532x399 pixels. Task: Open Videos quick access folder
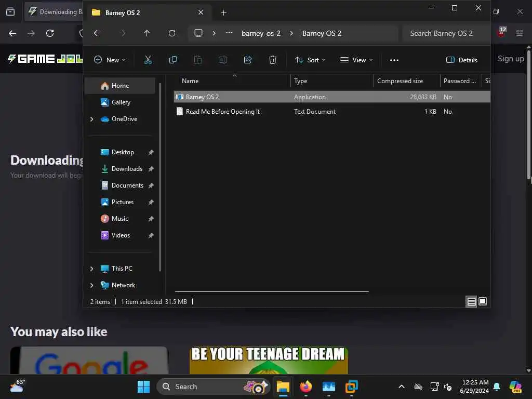coord(120,235)
